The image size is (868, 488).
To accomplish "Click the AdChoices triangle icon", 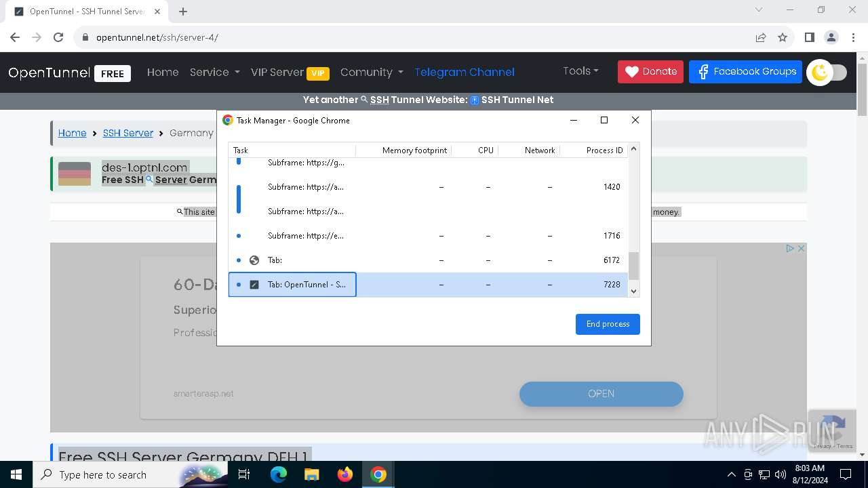I will click(x=790, y=249).
